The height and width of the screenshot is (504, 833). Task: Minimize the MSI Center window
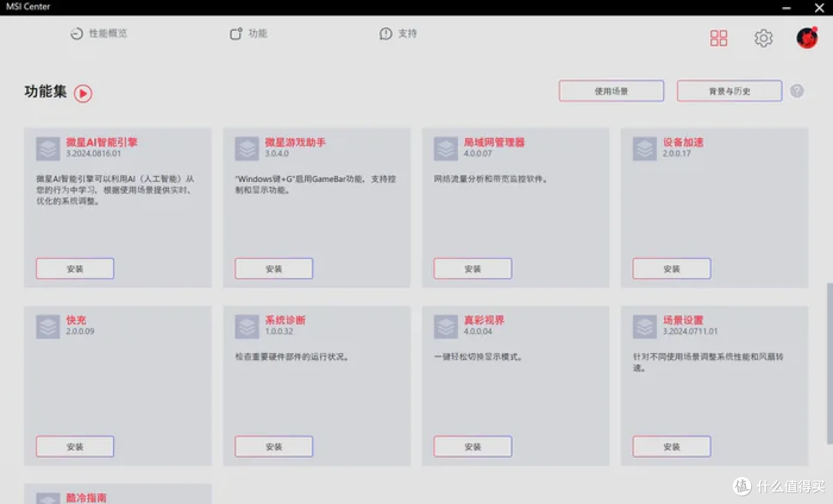(786, 8)
